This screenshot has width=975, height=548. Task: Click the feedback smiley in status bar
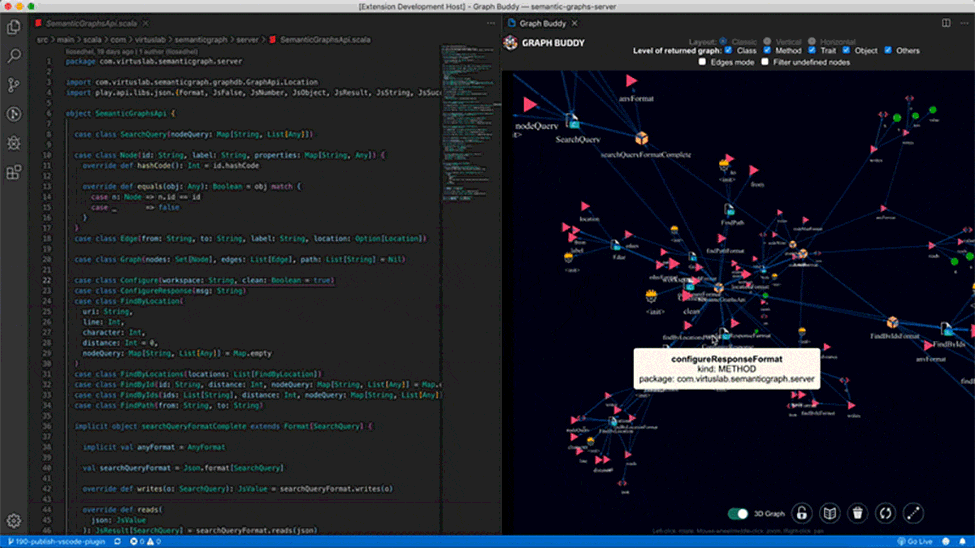[946, 542]
